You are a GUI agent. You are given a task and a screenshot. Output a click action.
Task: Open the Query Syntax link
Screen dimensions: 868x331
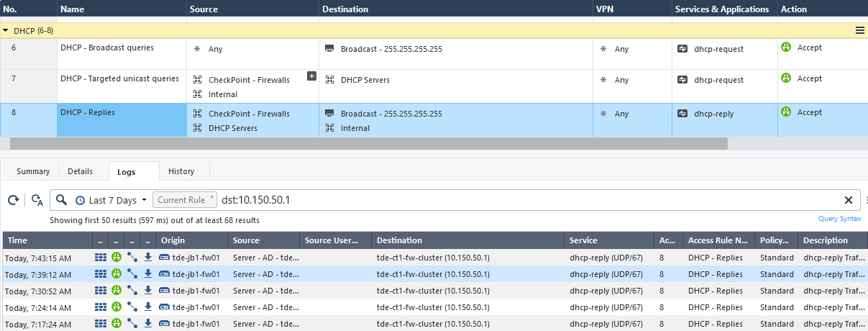[839, 219]
